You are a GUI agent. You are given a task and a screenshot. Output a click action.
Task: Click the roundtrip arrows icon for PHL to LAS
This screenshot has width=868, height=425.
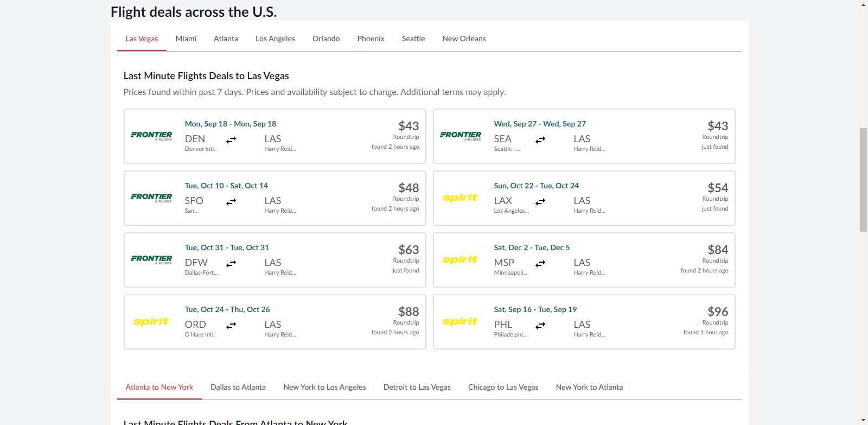tap(540, 326)
